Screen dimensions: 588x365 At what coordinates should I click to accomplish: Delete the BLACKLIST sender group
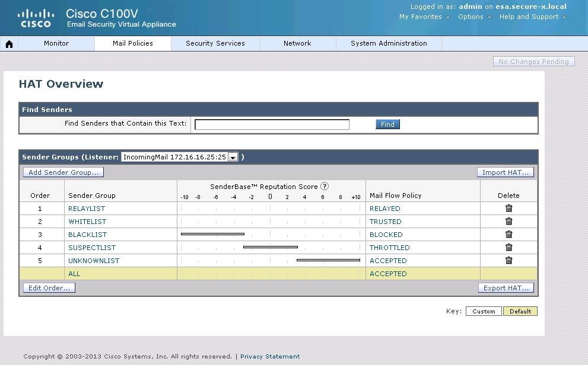point(508,235)
